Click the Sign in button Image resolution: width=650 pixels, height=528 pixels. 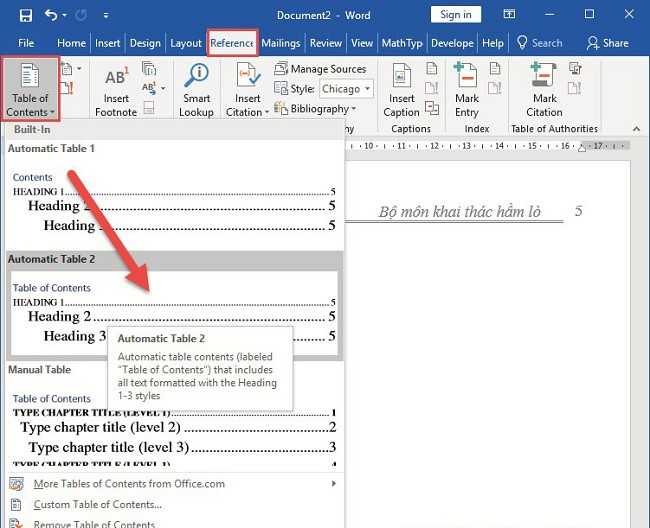pyautogui.click(x=456, y=15)
